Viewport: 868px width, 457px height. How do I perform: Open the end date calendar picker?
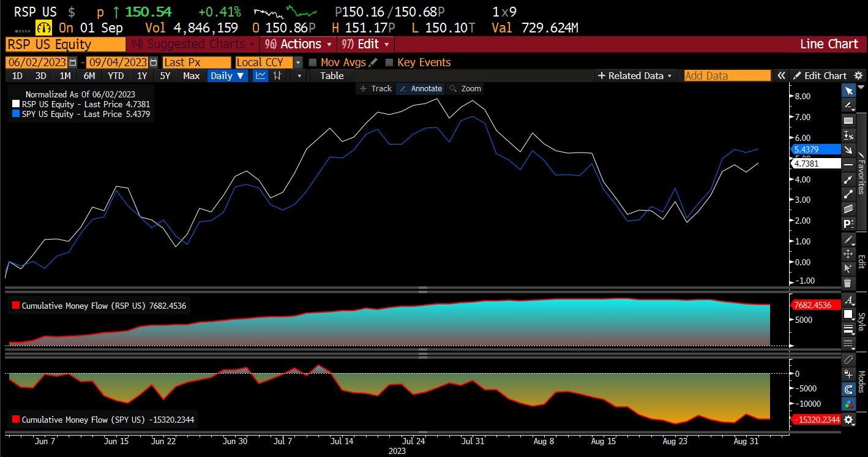point(153,62)
